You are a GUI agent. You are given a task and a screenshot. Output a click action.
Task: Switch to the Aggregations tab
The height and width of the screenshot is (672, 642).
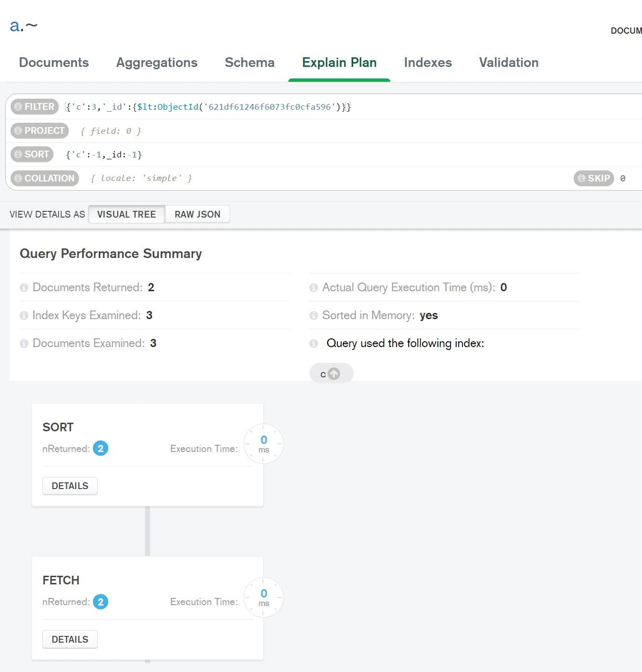157,63
